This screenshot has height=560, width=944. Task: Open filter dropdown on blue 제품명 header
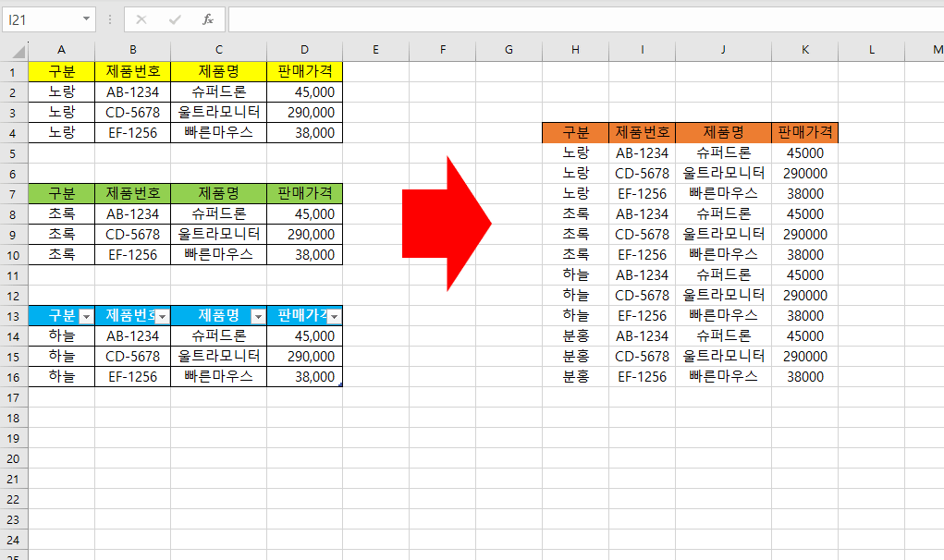(258, 317)
